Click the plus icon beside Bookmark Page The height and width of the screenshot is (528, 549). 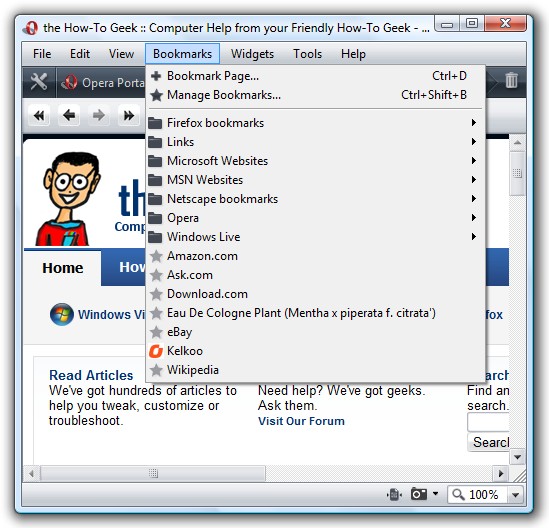pos(156,76)
